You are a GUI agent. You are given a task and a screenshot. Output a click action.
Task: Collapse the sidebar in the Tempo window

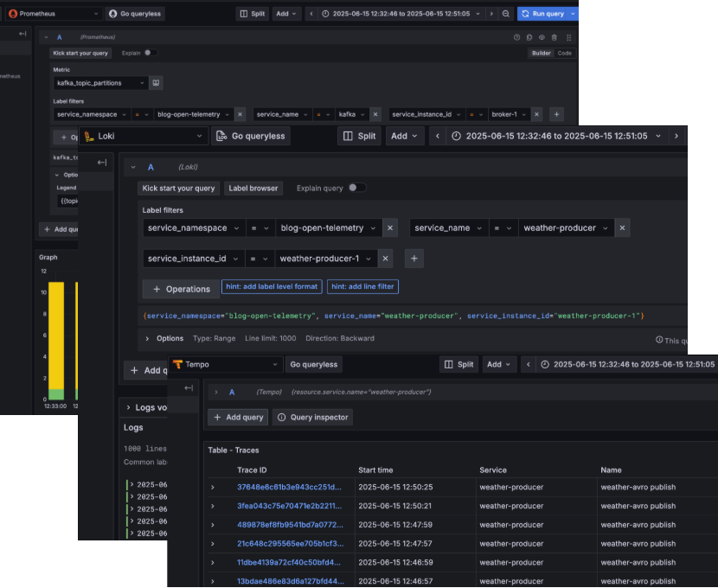click(189, 388)
